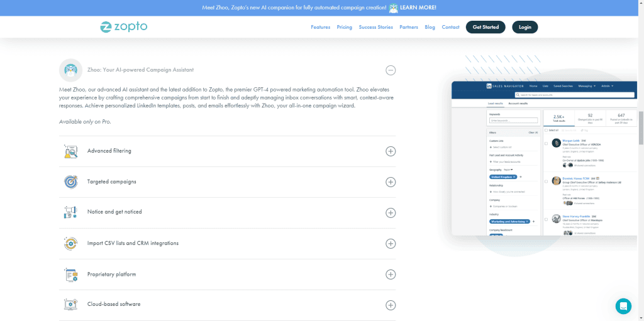Expand Notice and get noticed plus button
The image size is (644, 321).
tap(391, 212)
